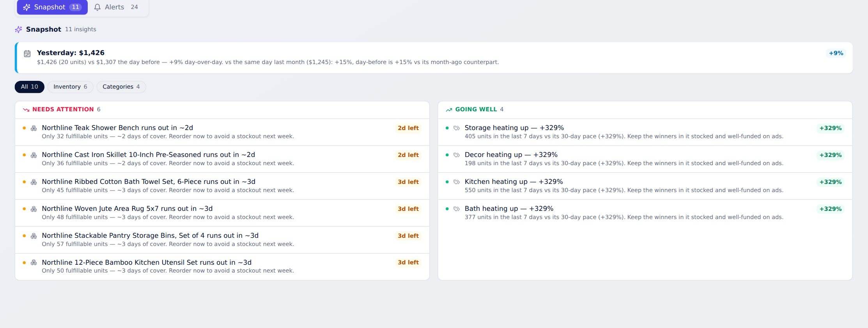Click the 3d left badge for Bamboo Utensil Set

[x=408, y=262]
